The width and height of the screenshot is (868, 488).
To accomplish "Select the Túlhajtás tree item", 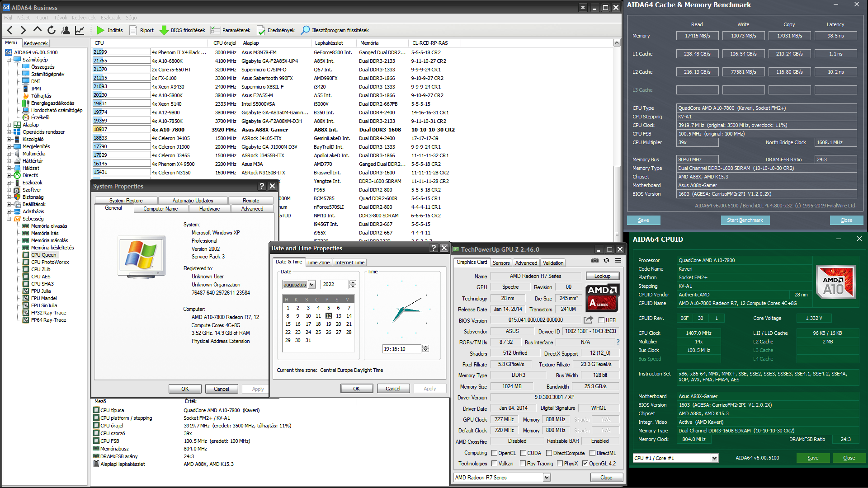I will (x=41, y=96).
